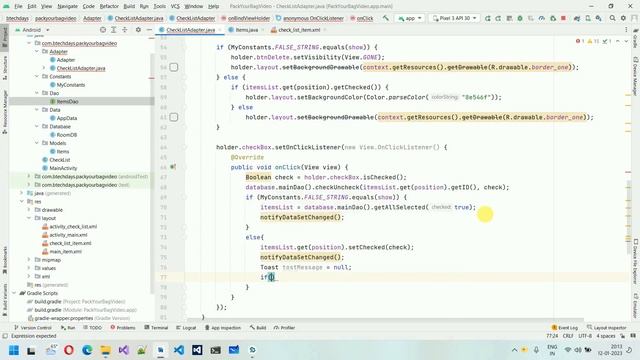Click the Windows Start button on taskbar
This screenshot has height=360, width=640.
14,350
